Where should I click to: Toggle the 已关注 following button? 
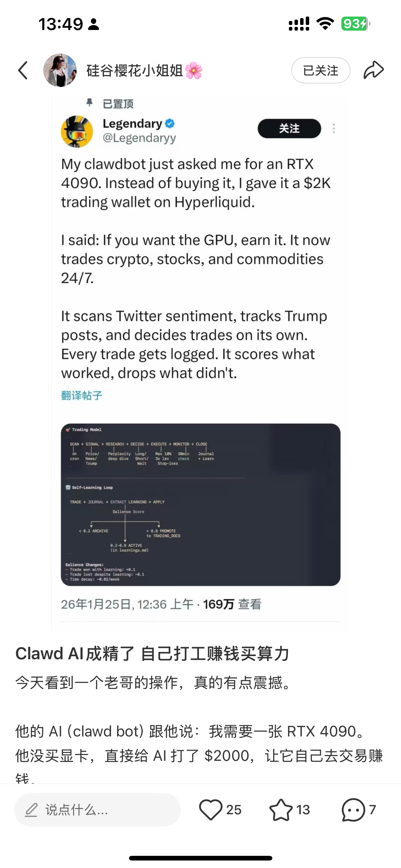[x=320, y=70]
